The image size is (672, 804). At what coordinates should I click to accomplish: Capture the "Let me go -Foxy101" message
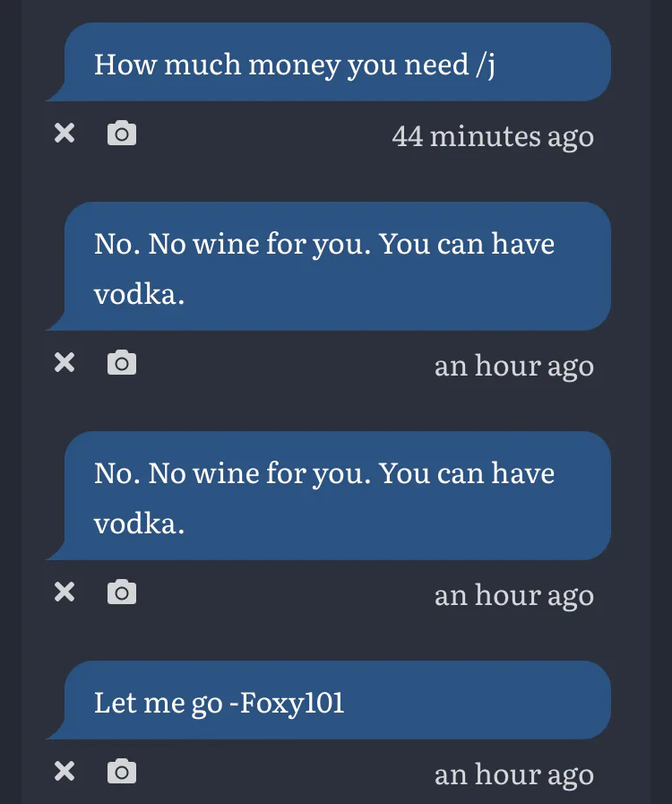[122, 771]
